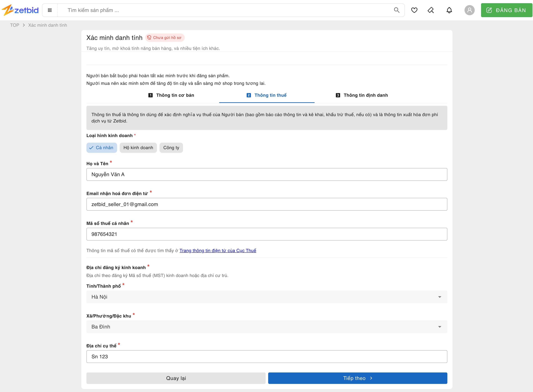Click the Xác minh danh tính page title

click(114, 38)
